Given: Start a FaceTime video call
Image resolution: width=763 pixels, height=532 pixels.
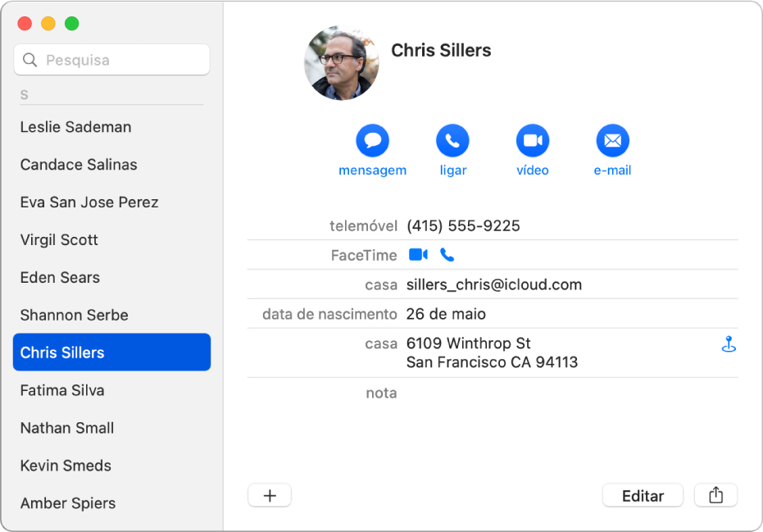Looking at the screenshot, I should (x=418, y=255).
